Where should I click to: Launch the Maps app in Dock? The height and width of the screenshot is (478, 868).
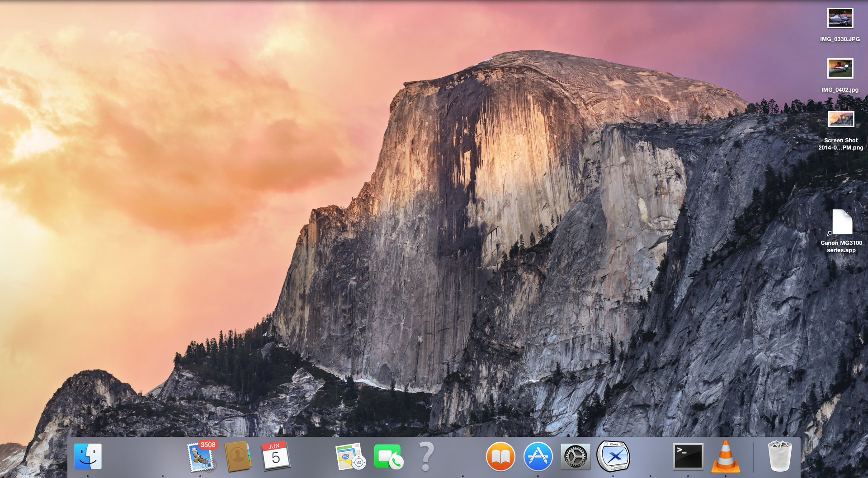point(350,457)
